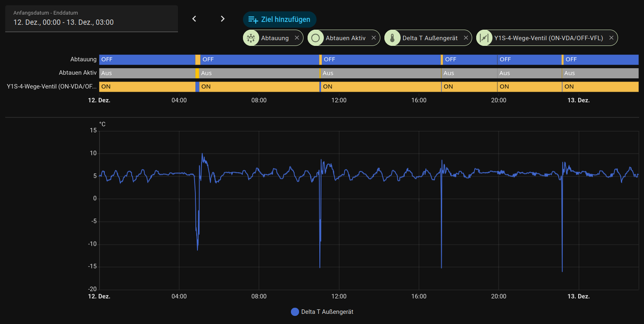Click the last Aus segment in Abtauen Aktiv row
This screenshot has width=644, height=324.
click(x=601, y=73)
